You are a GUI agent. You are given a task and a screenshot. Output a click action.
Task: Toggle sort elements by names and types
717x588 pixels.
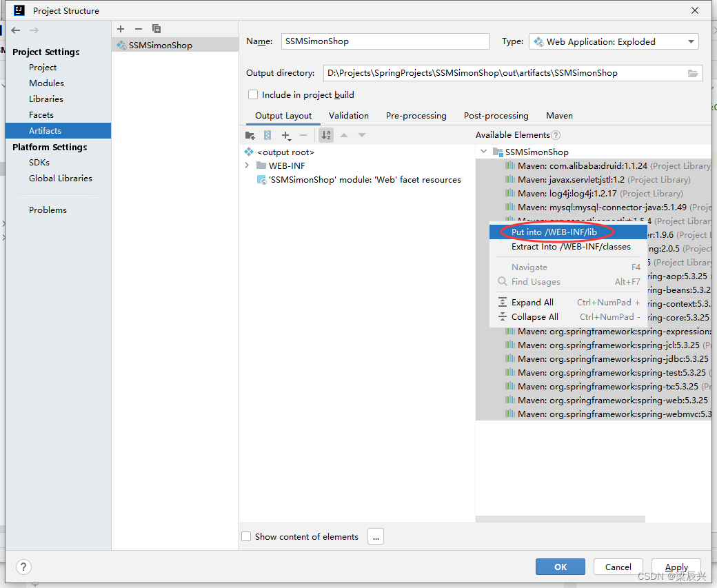[x=326, y=135]
